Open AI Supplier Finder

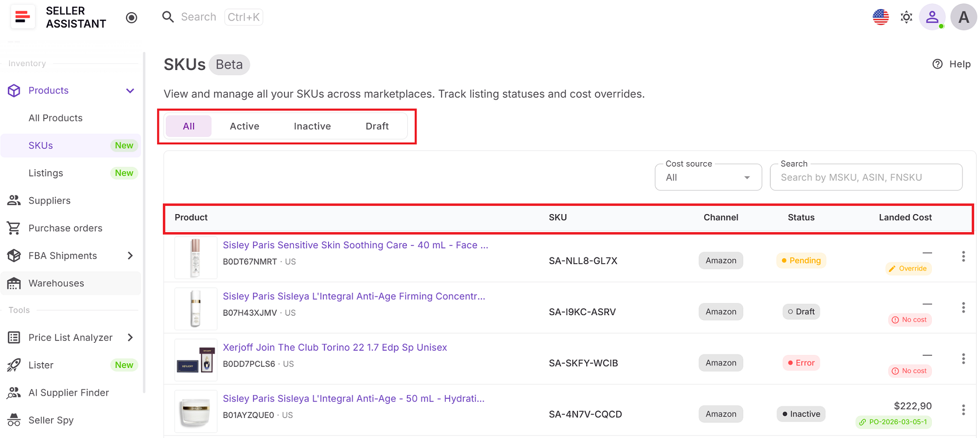pyautogui.click(x=69, y=392)
